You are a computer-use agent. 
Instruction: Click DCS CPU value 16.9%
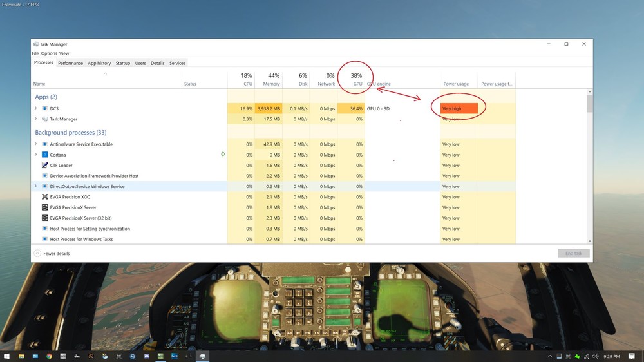pos(241,108)
